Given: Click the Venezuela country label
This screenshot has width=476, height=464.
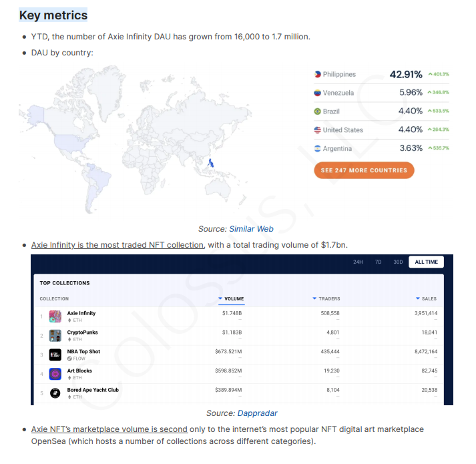Looking at the screenshot, I should click(338, 93).
